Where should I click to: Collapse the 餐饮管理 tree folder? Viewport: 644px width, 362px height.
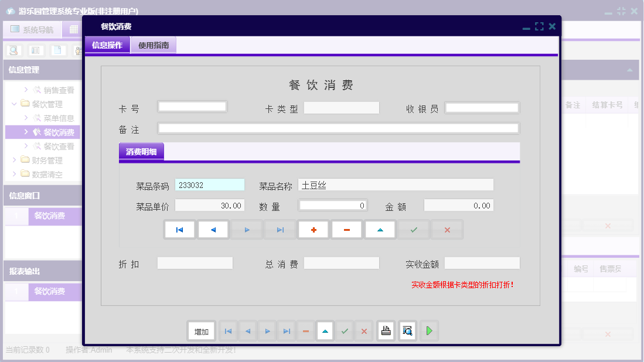point(14,104)
